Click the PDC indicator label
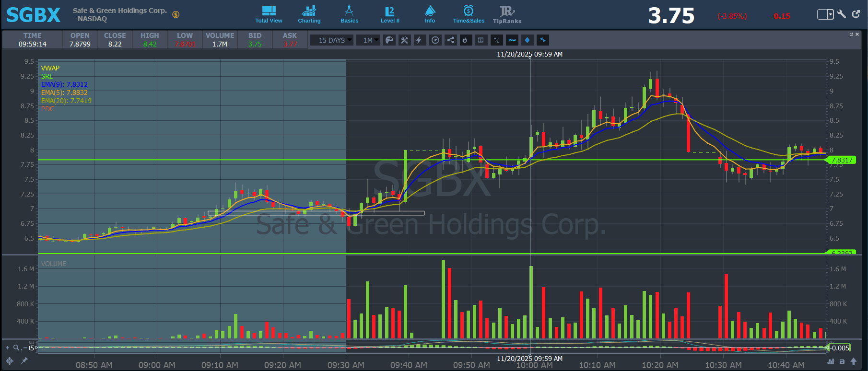The image size is (868, 371). (x=48, y=109)
